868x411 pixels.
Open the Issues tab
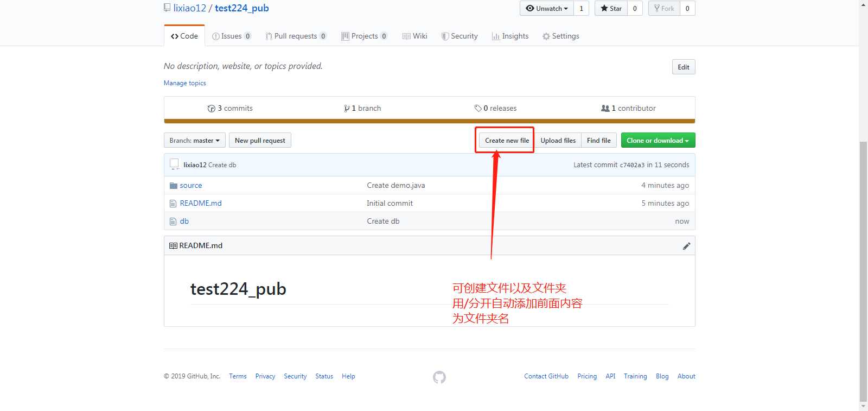click(232, 36)
